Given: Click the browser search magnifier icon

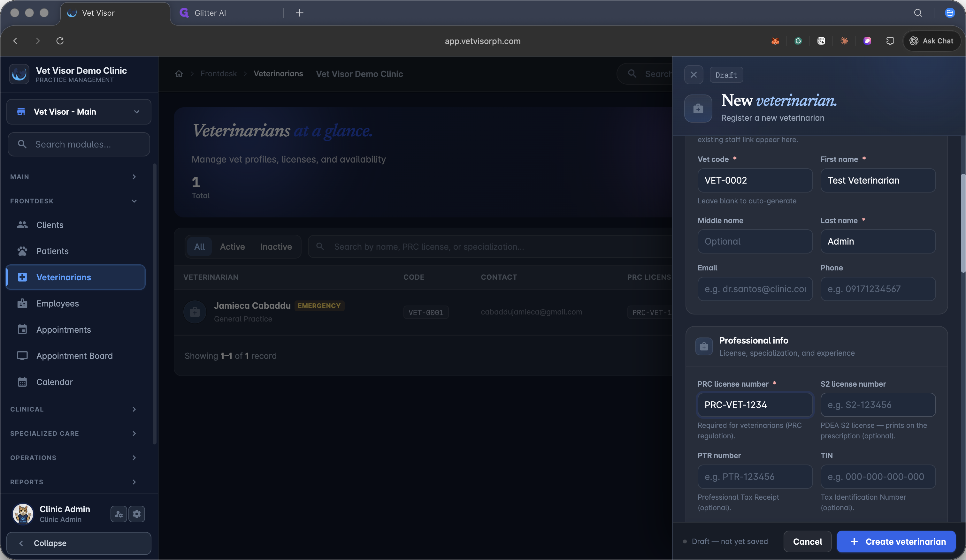Looking at the screenshot, I should (x=918, y=13).
